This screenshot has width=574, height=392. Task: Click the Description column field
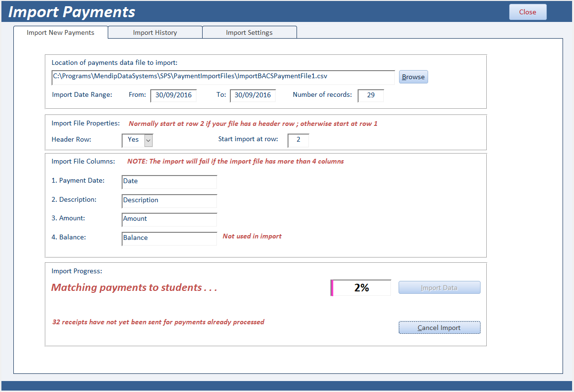click(x=169, y=201)
